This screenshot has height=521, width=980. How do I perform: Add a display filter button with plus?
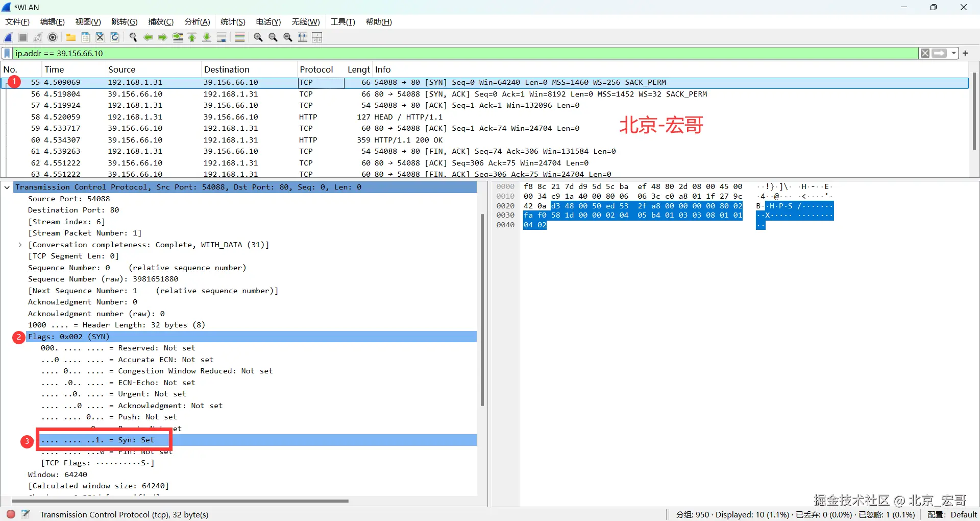pyautogui.click(x=965, y=53)
